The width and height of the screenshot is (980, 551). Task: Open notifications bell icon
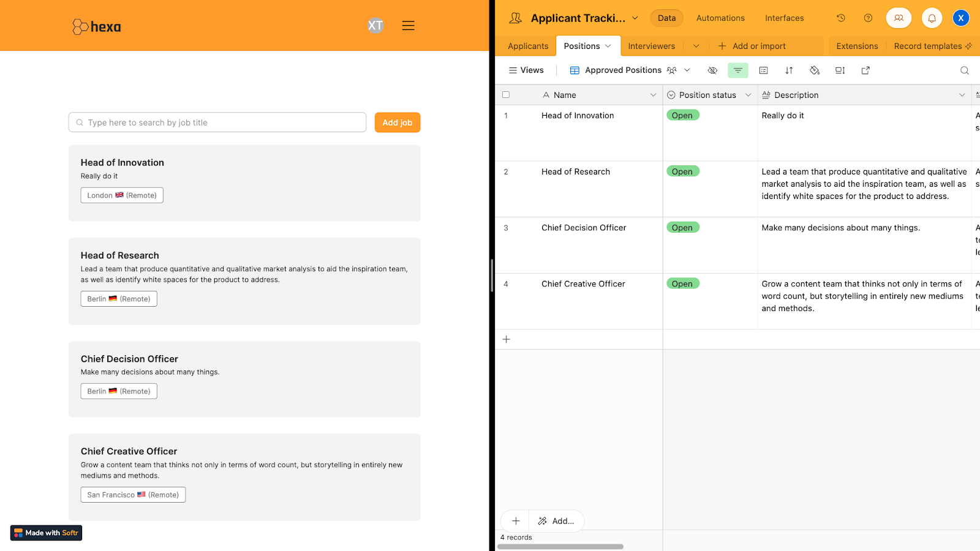click(932, 18)
